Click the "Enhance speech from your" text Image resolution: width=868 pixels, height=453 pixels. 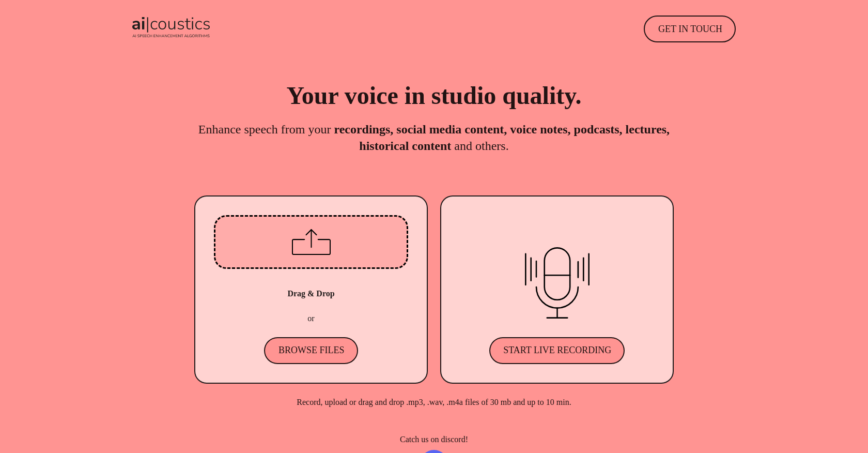tap(265, 130)
